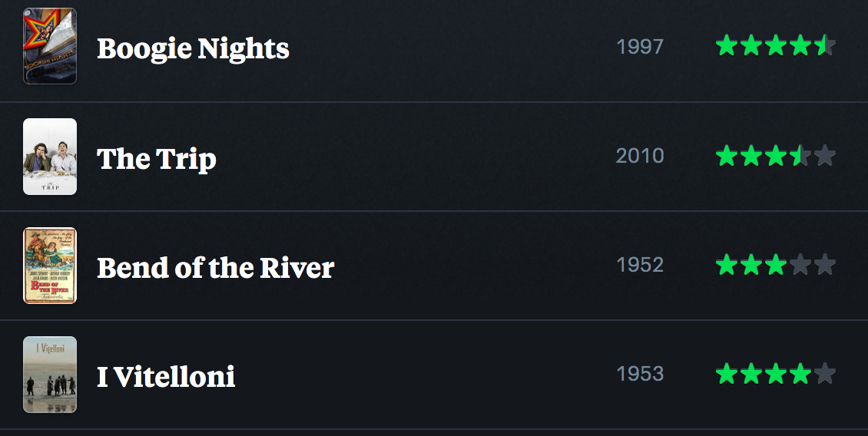Image resolution: width=868 pixels, height=436 pixels.
Task: Click the fifth gray star for The Trip
Action: 825,156
